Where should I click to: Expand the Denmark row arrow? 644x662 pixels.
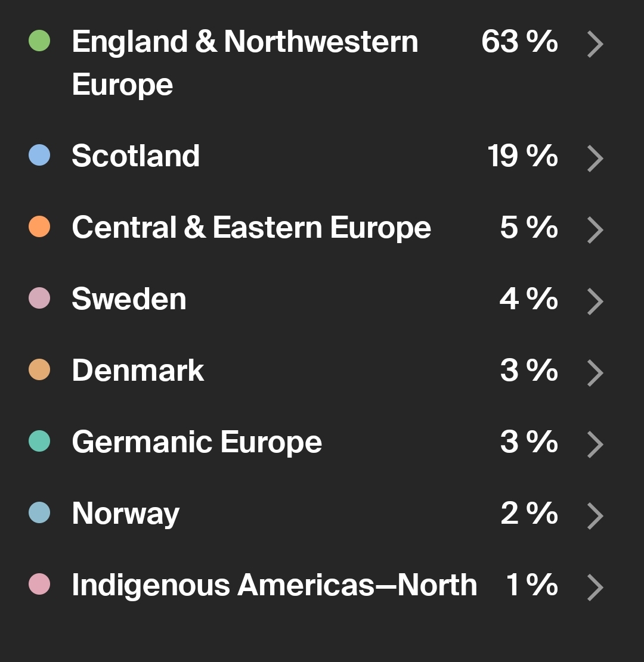click(x=595, y=373)
